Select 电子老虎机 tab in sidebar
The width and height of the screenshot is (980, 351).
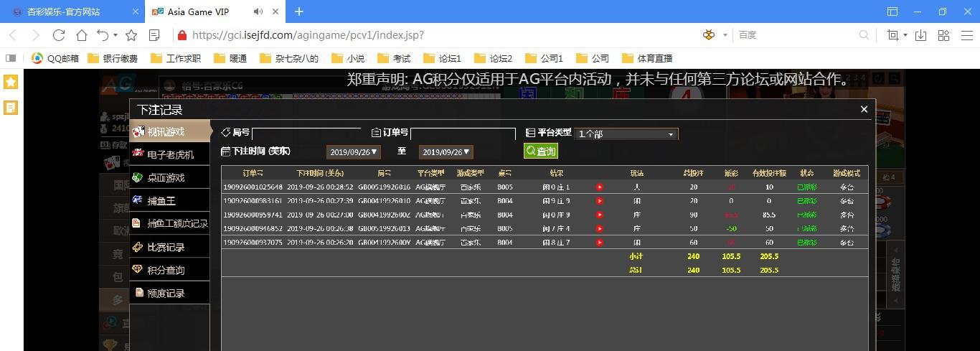169,154
